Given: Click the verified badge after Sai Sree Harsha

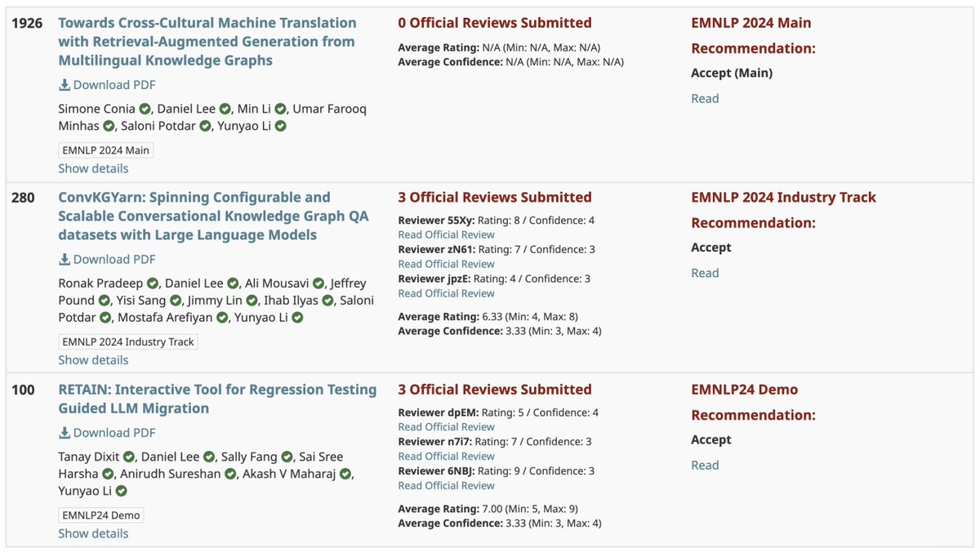Looking at the screenshot, I should (x=106, y=475).
